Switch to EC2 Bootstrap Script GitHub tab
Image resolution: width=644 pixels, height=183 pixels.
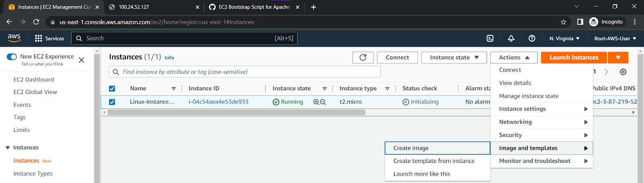pos(254,7)
